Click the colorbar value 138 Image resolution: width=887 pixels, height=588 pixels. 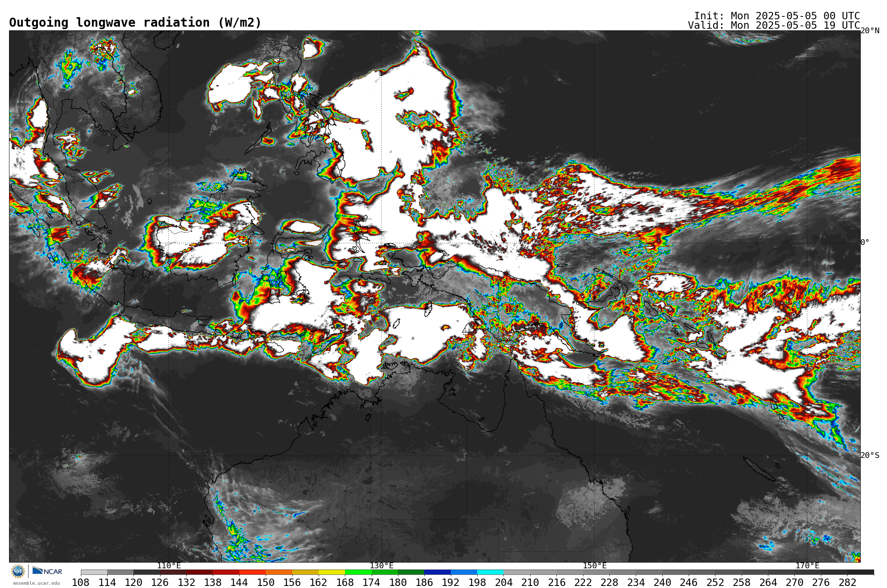[213, 583]
